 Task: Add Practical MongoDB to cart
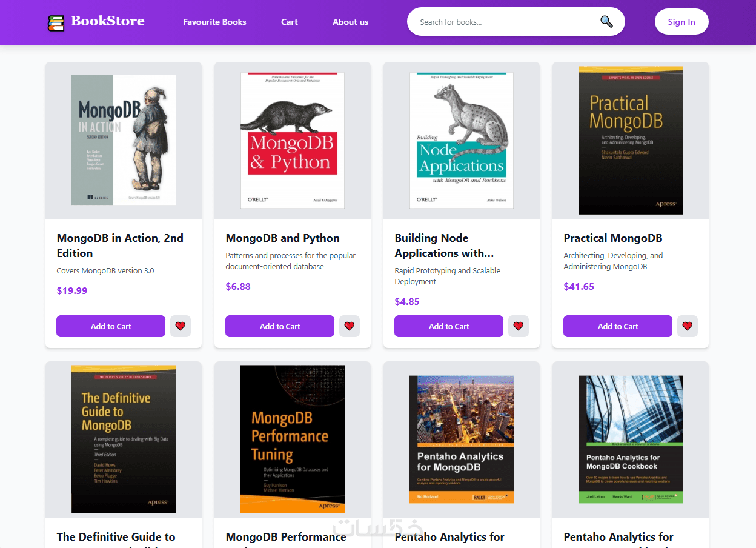[x=618, y=326]
